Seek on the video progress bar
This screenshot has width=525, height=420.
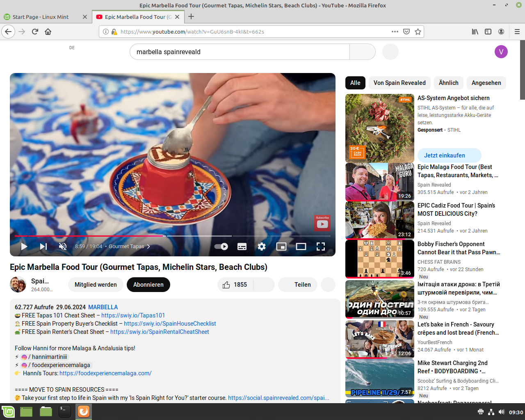coord(172,236)
